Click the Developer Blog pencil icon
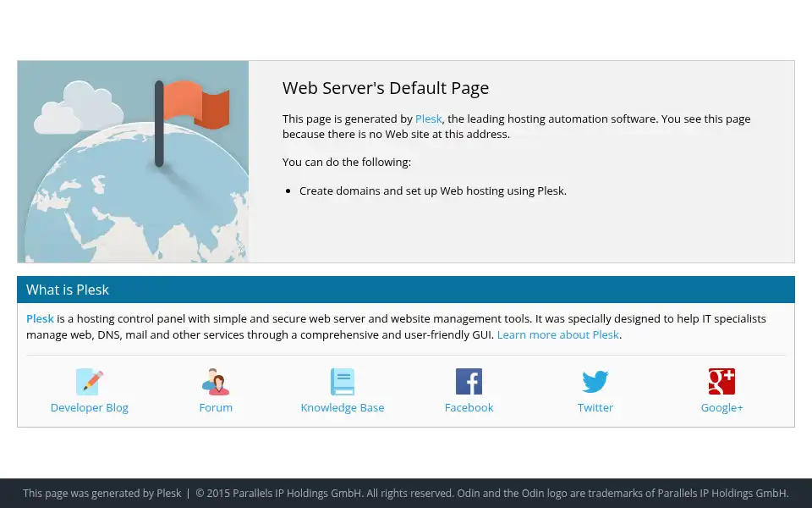The image size is (812, 508). tap(90, 382)
